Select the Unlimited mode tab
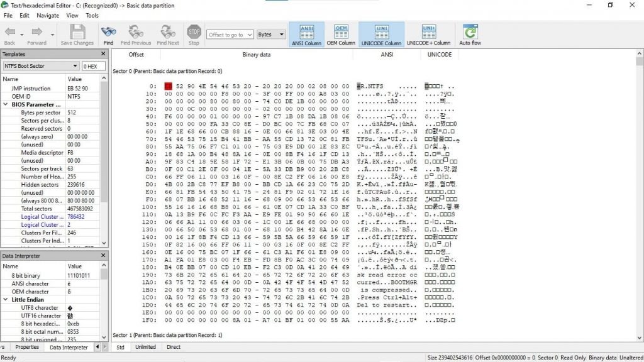Image resolution: width=644 pixels, height=362 pixels. click(145, 346)
